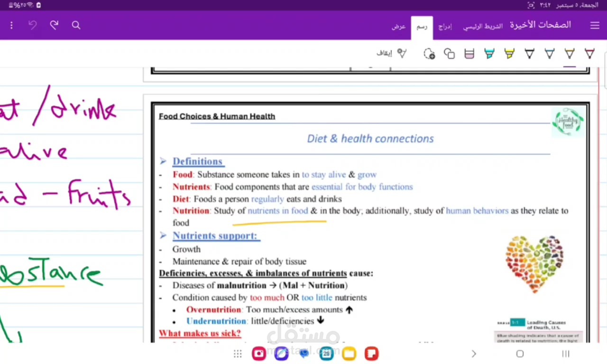Open the three-dot more options menu
Image resolution: width=607 pixels, height=364 pixels.
click(11, 25)
